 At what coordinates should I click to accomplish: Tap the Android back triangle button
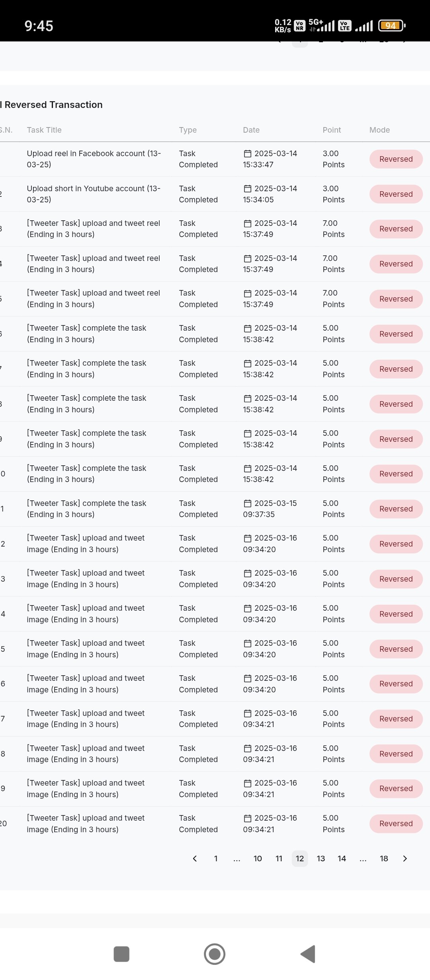308,954
